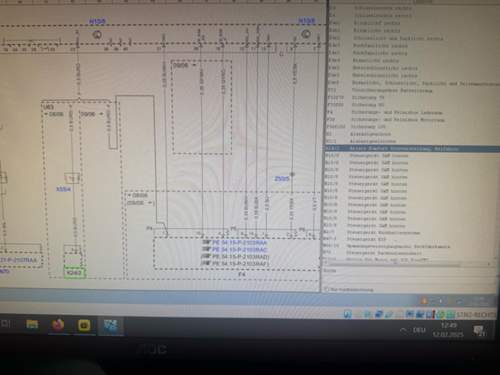This screenshot has width=500, height=375.
Task: Click the orange icon in the lower status bar
Action: 424,301
